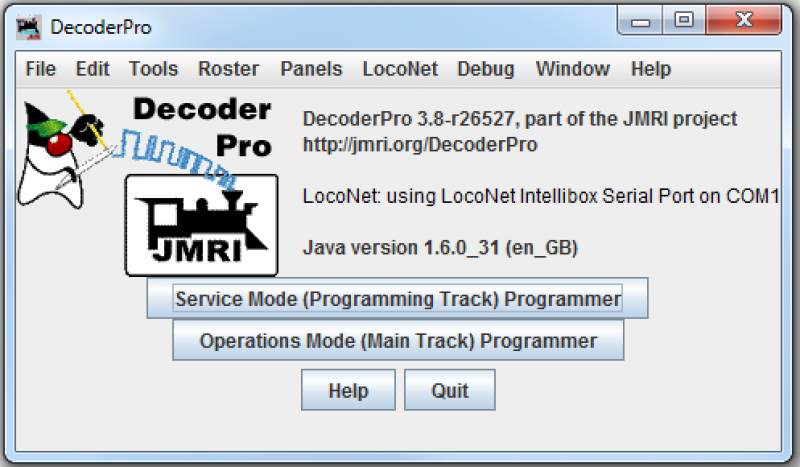Minimize the DecoderPro window
The height and width of the screenshot is (467, 800).
coord(640,21)
